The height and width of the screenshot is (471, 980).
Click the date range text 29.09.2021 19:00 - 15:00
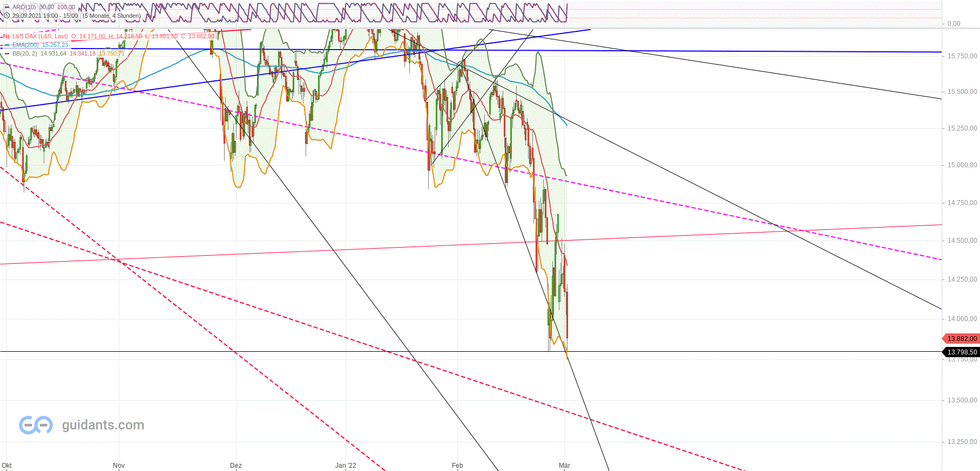coord(45,16)
